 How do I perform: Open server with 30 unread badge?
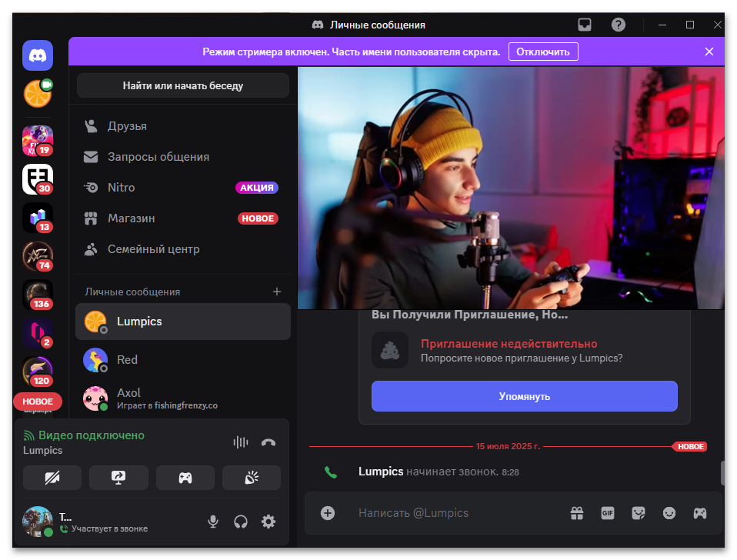pyautogui.click(x=38, y=179)
